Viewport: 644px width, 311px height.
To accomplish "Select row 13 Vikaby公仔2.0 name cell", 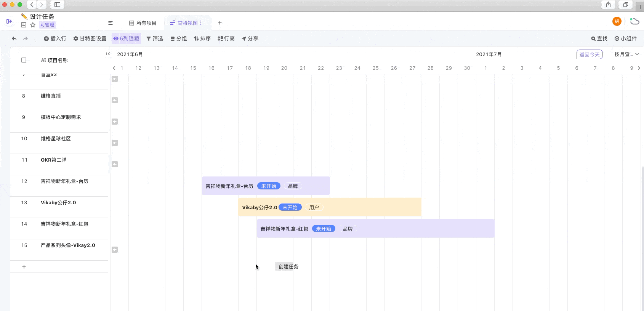I will [58, 203].
